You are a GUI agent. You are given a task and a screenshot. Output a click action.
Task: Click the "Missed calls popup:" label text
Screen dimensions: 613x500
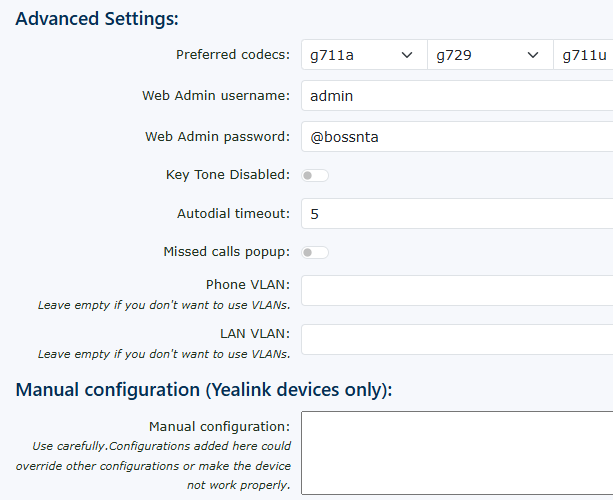point(227,252)
